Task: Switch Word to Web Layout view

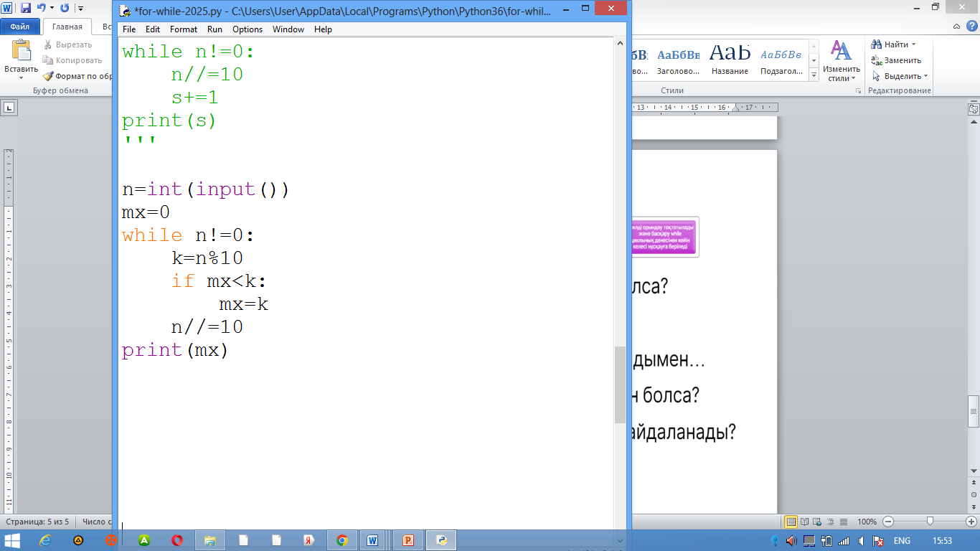Action: click(817, 522)
